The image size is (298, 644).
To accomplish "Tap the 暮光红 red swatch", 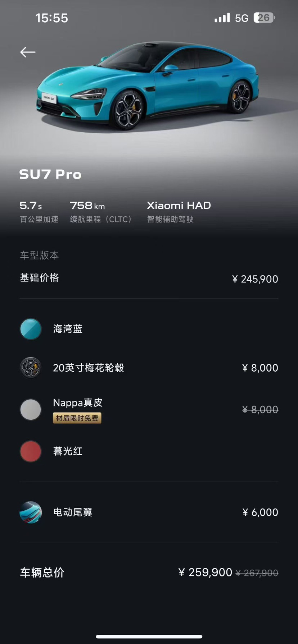I will [x=31, y=451].
